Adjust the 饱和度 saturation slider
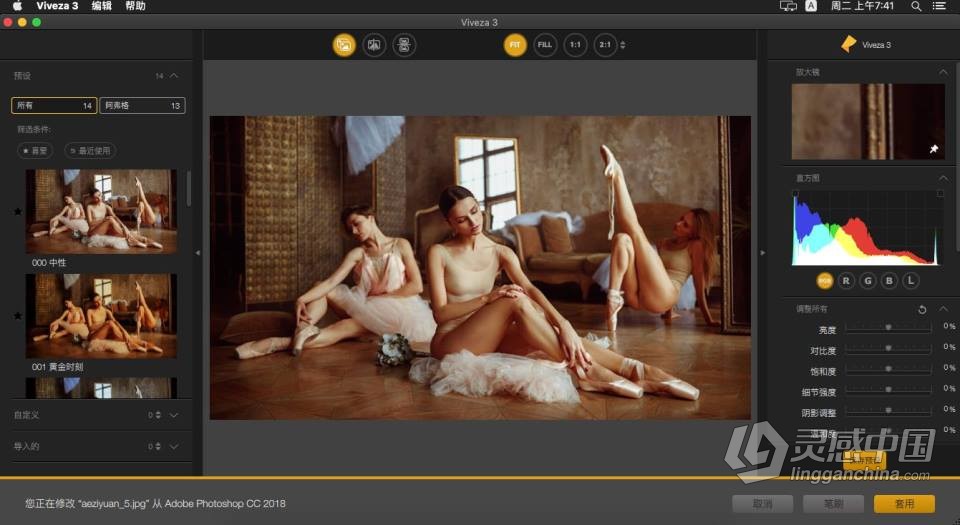Image resolution: width=960 pixels, height=525 pixels. 888,369
